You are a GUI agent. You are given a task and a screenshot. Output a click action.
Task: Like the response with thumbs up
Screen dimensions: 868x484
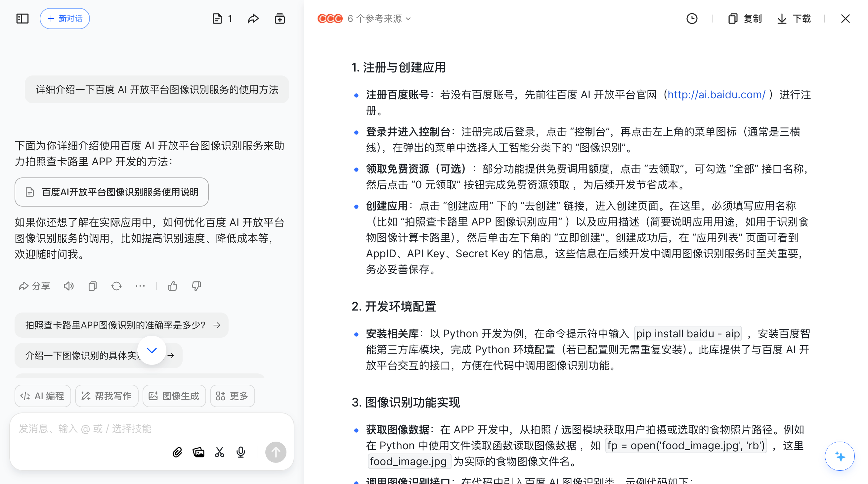pyautogui.click(x=173, y=286)
